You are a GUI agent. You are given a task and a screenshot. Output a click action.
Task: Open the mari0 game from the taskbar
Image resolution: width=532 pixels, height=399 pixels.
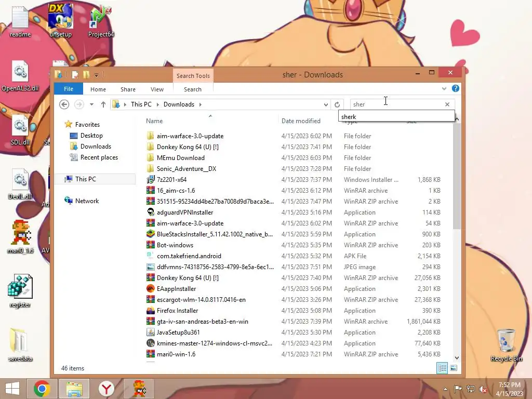(138, 389)
